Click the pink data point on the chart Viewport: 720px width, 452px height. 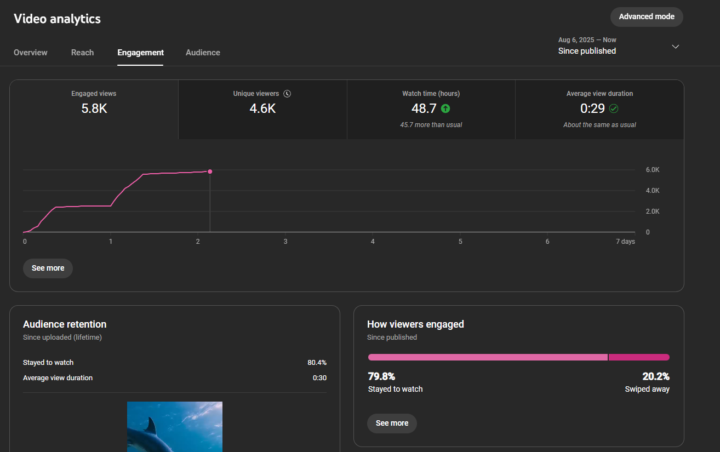[210, 171]
